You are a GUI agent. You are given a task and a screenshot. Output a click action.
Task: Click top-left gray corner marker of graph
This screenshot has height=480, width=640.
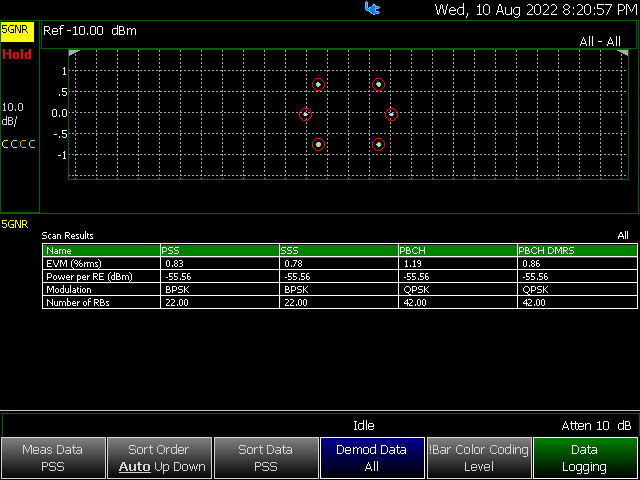pos(74,53)
